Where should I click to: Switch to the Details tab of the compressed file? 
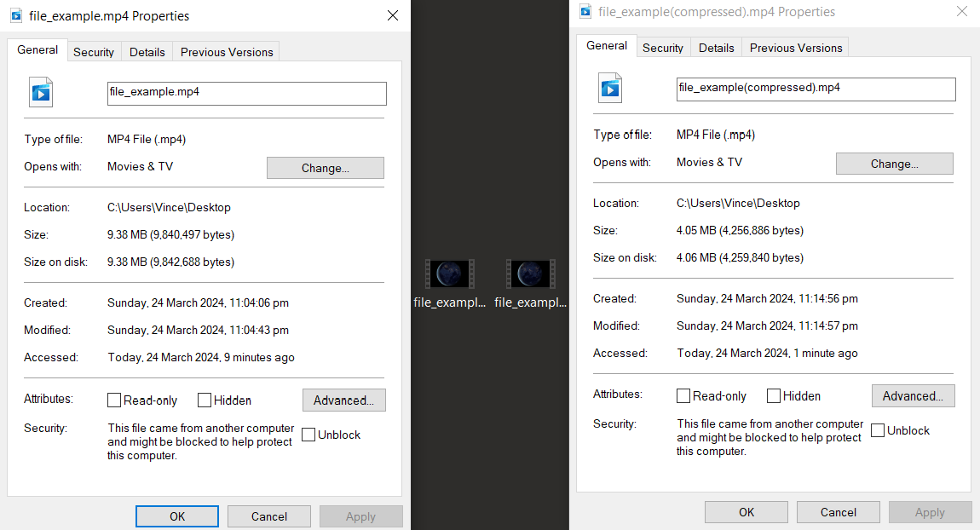716,48
